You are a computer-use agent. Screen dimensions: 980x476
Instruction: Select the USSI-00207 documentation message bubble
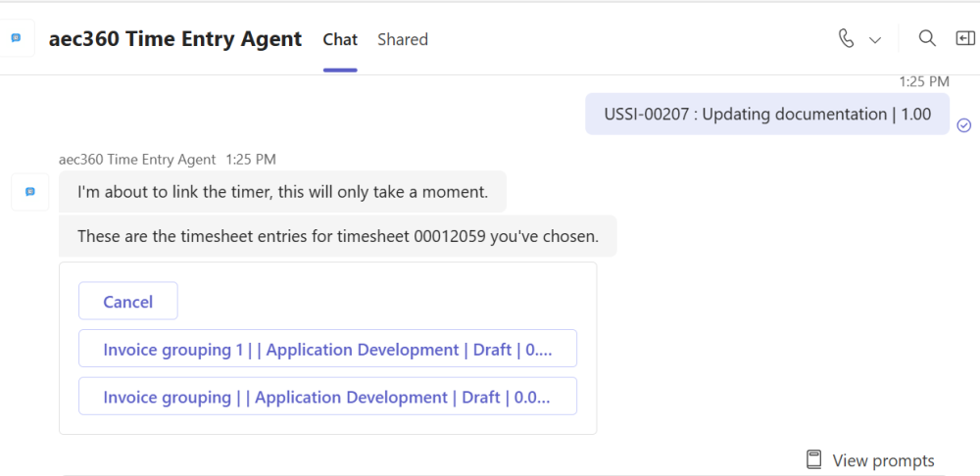(767, 115)
